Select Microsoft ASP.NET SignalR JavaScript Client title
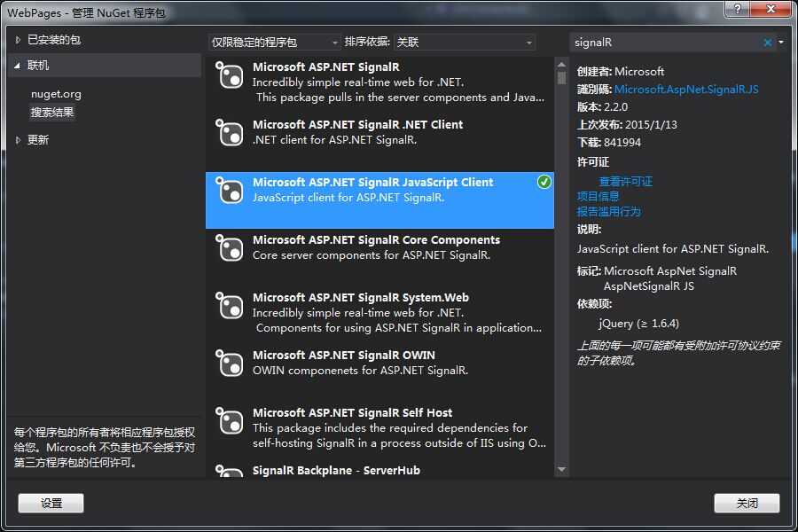The width and height of the screenshot is (798, 532). pos(373,183)
